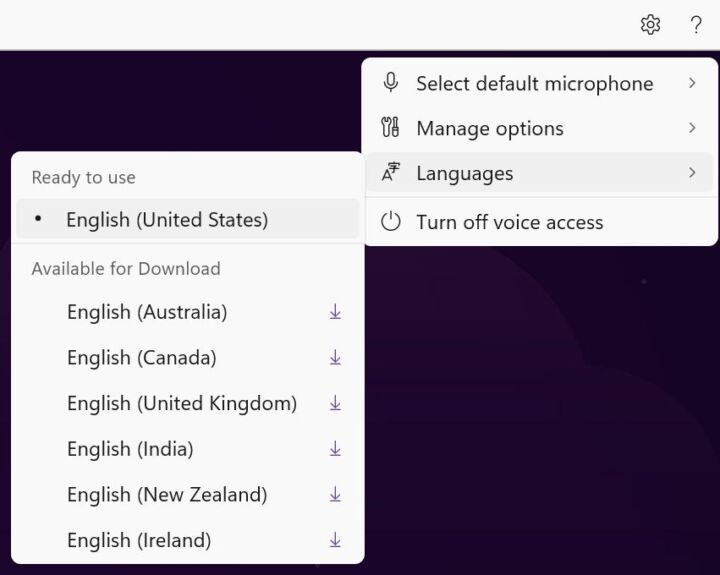Open the Languages menu item
Image resolution: width=720 pixels, height=575 pixels.
tap(540, 173)
